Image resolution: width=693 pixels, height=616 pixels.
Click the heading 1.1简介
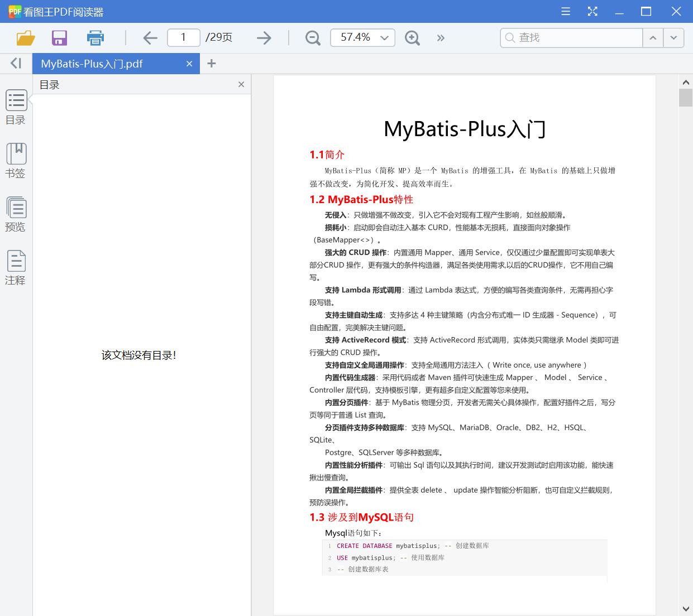pyautogui.click(x=327, y=155)
